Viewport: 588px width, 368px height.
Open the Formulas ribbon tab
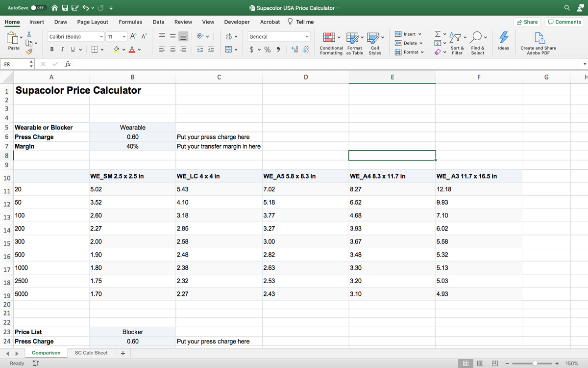[x=130, y=22]
